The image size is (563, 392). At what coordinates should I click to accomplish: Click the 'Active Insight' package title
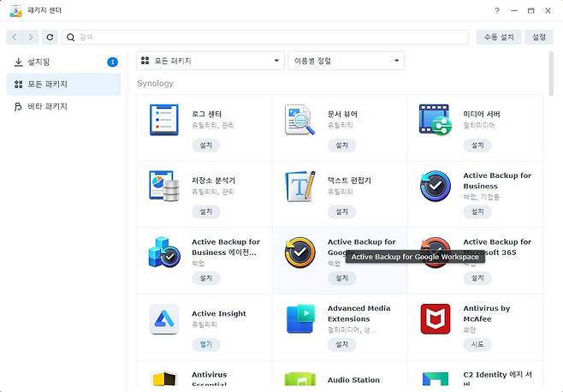pyautogui.click(x=219, y=313)
